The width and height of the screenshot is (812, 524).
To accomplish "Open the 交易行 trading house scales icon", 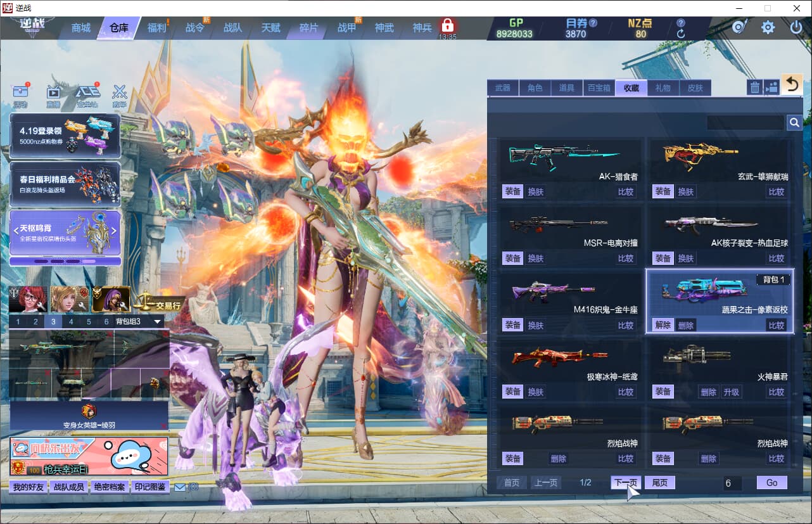I will tap(158, 302).
